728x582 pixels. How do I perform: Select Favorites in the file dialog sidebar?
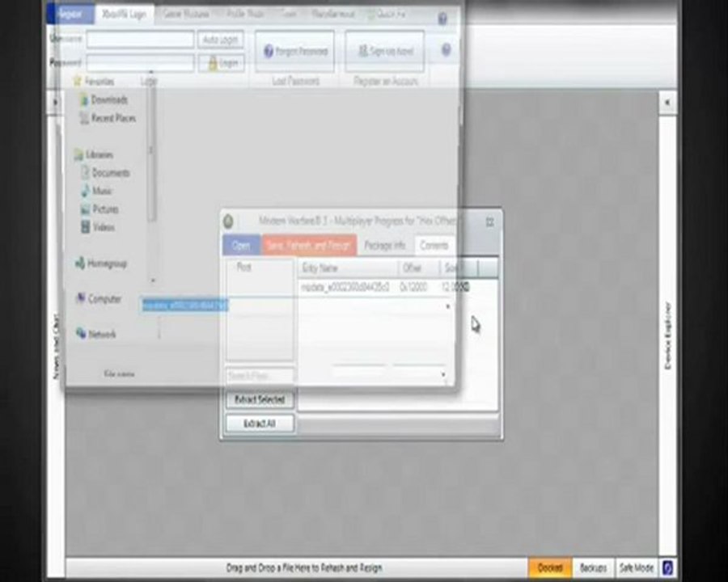(x=95, y=81)
